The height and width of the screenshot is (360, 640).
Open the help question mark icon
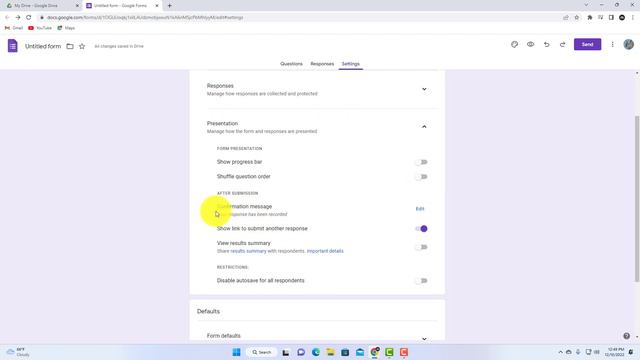coord(627,336)
